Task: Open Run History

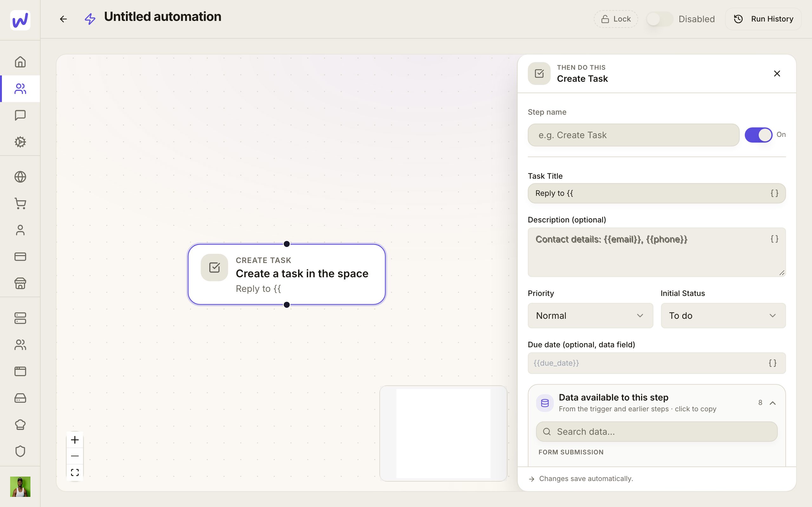Action: (x=763, y=19)
